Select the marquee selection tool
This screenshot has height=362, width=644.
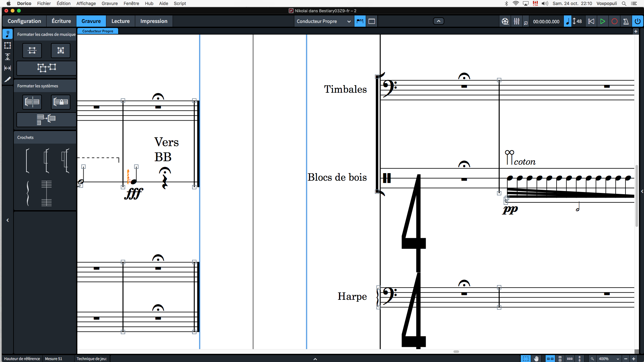click(525, 359)
